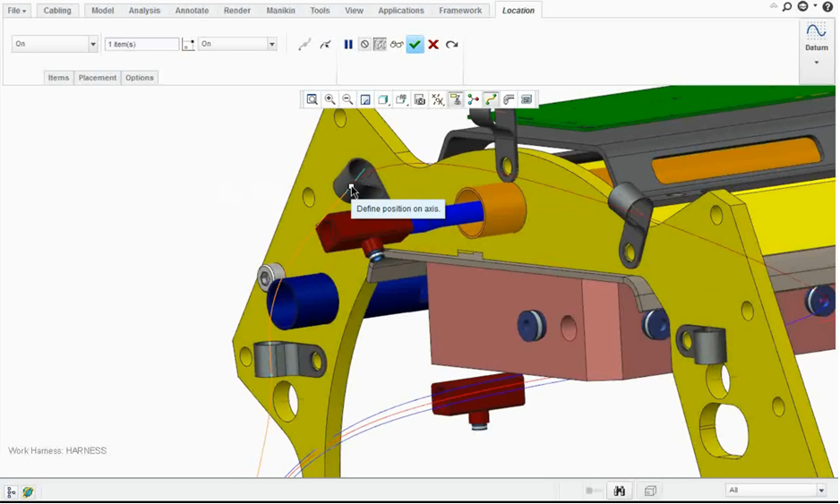Toggle the Model Tree icon in status bar

pyautogui.click(x=11, y=491)
